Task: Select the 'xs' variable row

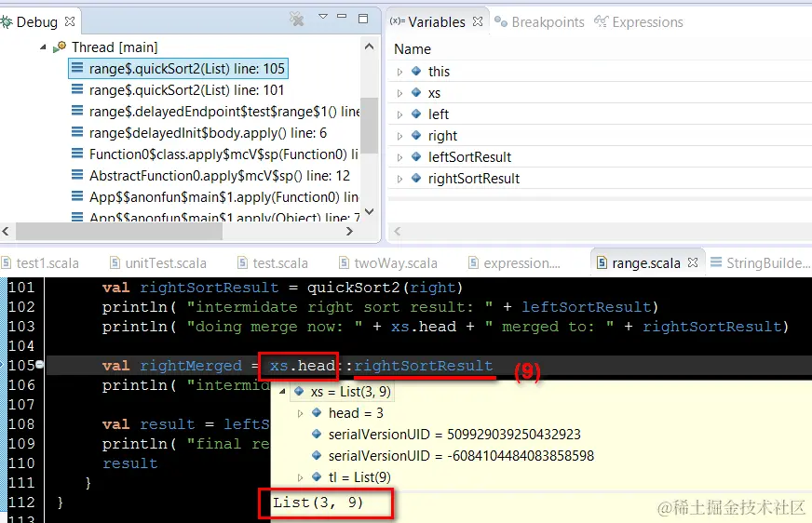Action: 600,93
